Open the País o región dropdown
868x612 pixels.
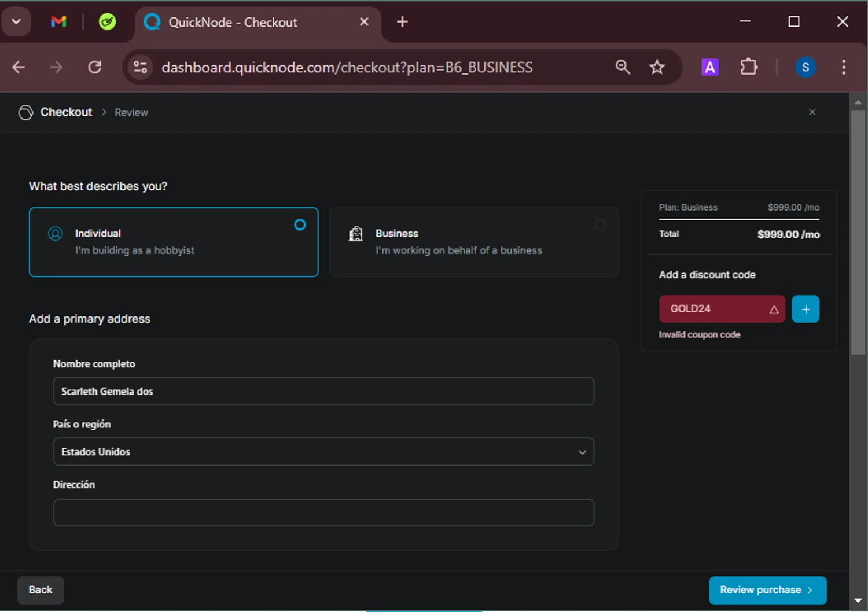click(x=323, y=452)
